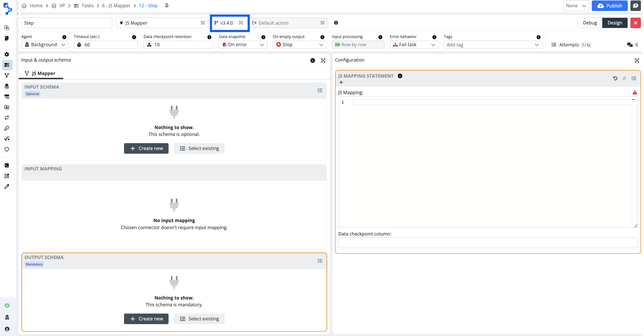Open the On empty output Stop dropdown
644x336 pixels.
[x=299, y=45]
